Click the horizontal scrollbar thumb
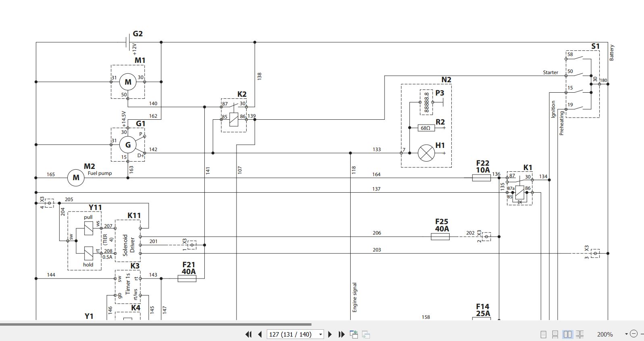This screenshot has height=341, width=644. tap(156, 324)
